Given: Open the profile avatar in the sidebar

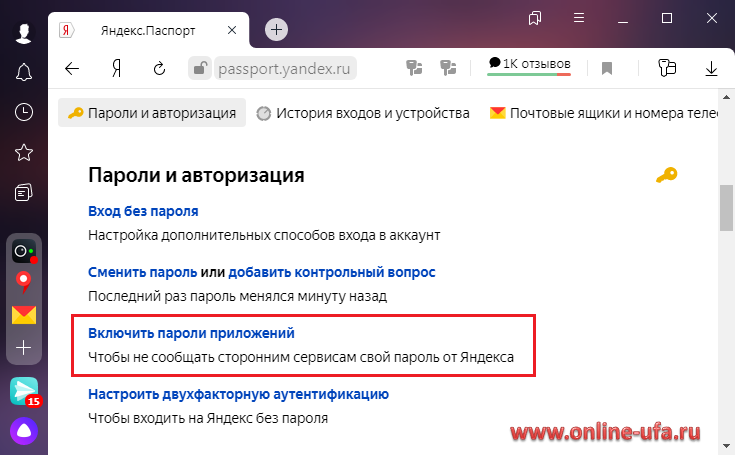Looking at the screenshot, I should 23,33.
